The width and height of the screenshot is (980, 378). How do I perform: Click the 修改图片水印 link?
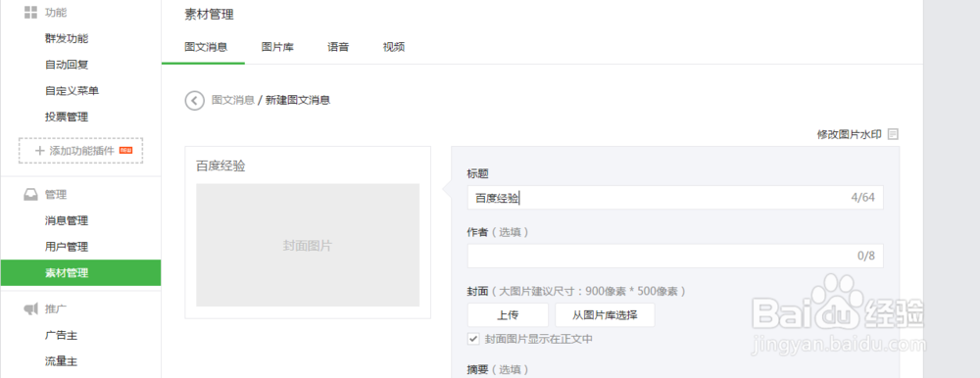pos(850,134)
